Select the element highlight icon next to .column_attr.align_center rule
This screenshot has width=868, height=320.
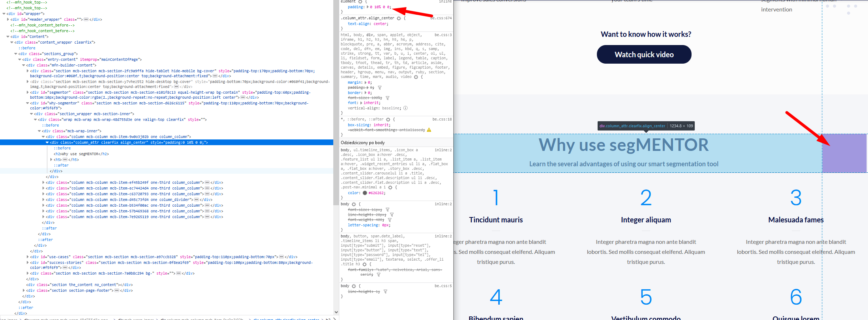tap(399, 18)
